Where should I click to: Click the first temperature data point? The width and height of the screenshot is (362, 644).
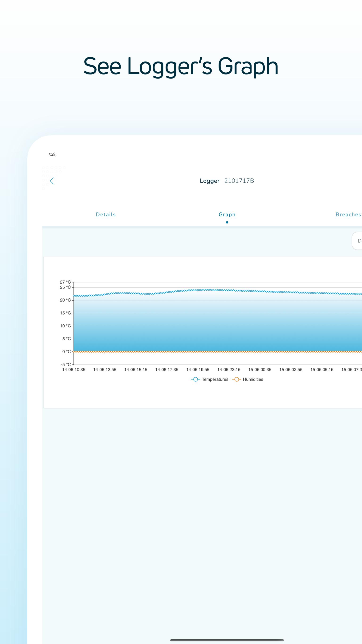tap(74, 296)
